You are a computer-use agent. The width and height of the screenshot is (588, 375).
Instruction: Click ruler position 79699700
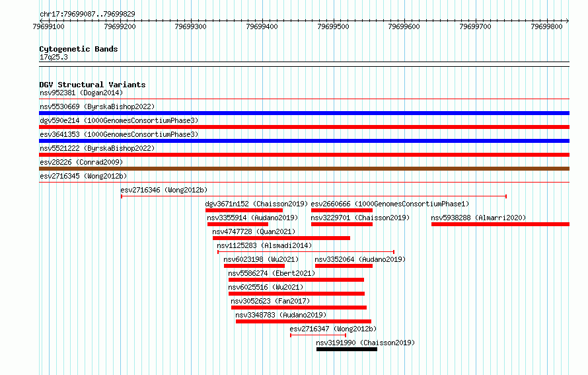coord(476,26)
